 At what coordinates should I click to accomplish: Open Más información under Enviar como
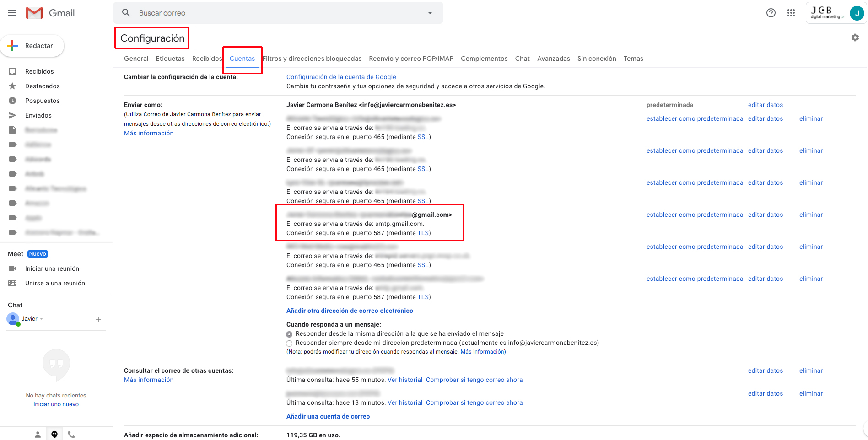[x=149, y=133]
